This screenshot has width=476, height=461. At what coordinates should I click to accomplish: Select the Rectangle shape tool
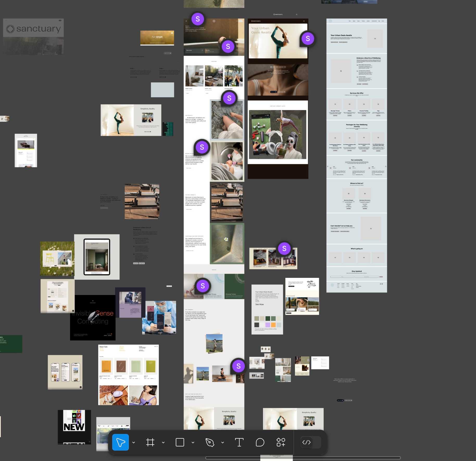click(180, 442)
